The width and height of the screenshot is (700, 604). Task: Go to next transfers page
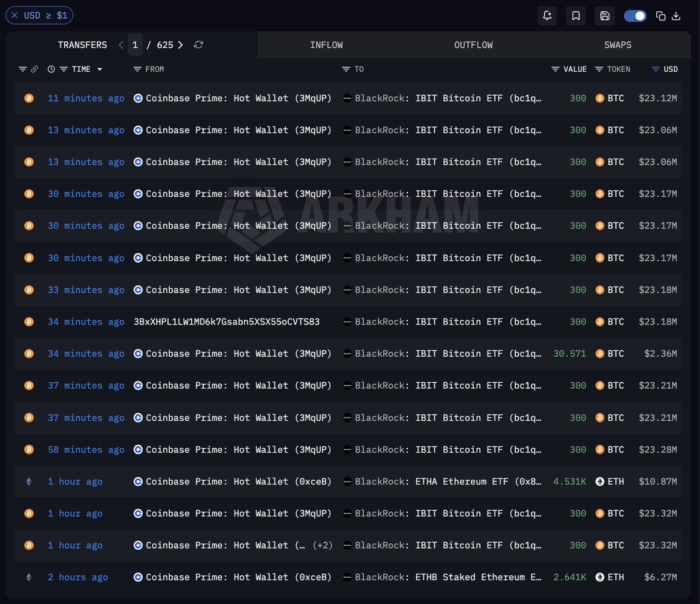click(180, 45)
